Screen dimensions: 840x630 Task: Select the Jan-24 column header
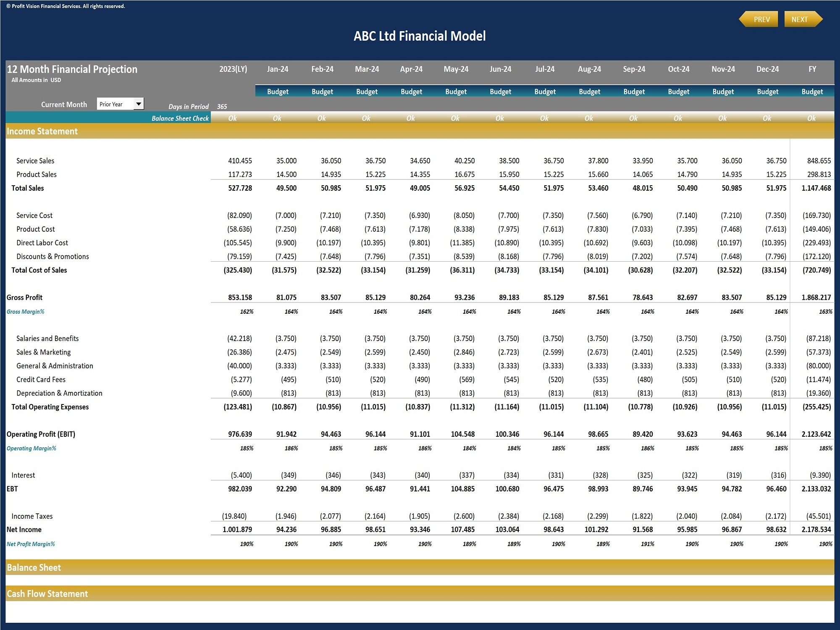[x=278, y=69]
